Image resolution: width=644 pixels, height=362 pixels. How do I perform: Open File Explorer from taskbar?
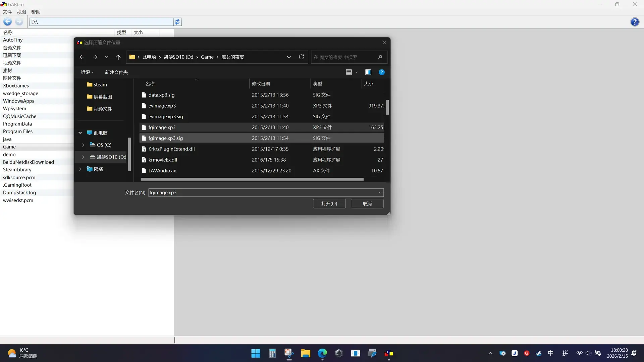click(x=306, y=353)
